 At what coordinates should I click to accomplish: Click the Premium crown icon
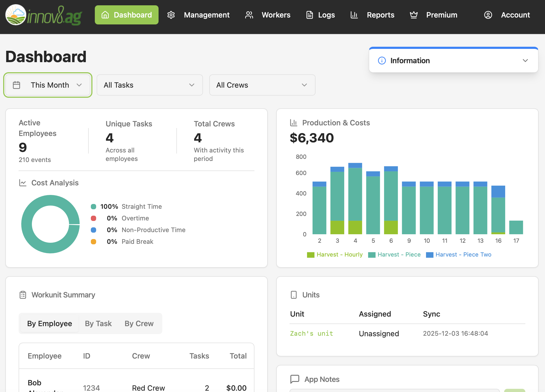414,15
